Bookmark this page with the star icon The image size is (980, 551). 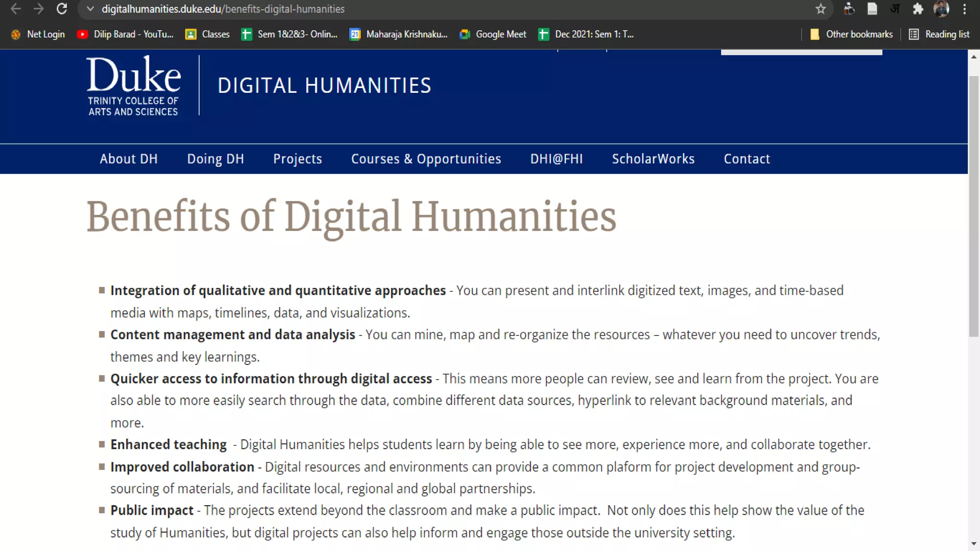(821, 9)
